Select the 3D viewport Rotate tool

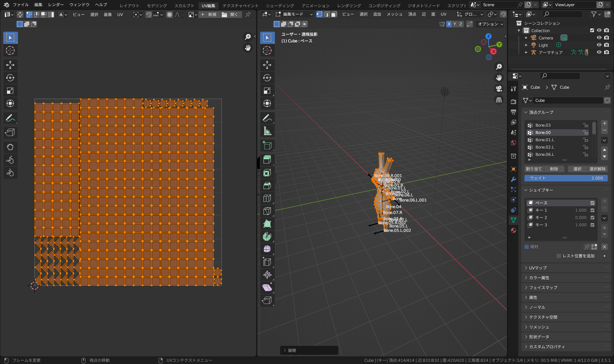pyautogui.click(x=267, y=78)
